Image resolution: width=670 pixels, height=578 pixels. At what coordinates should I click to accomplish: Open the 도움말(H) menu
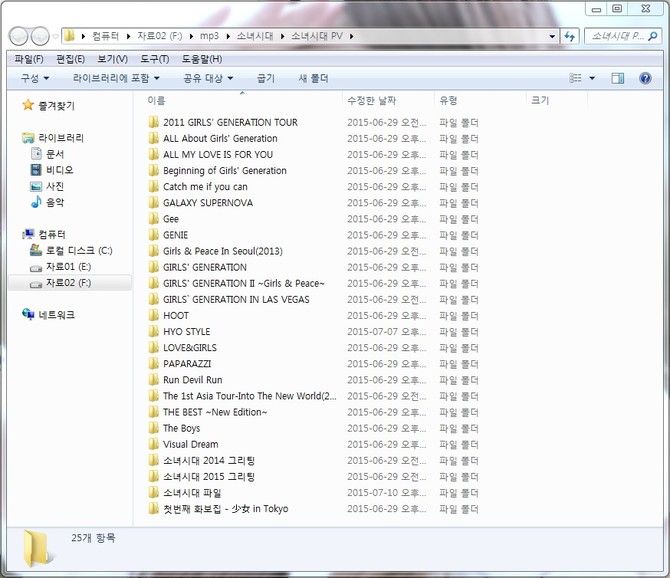point(202,59)
